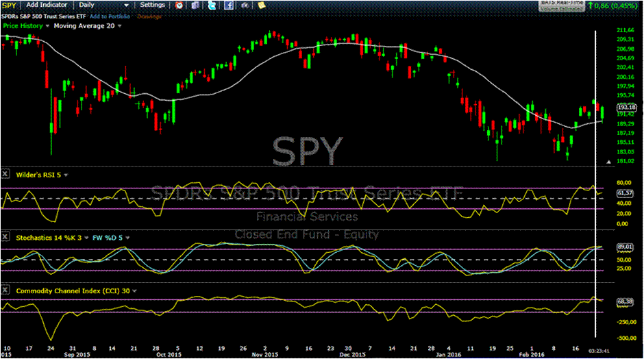This screenshot has width=644, height=359.
Task: Click the 61,57 RSI value marker
Action: point(625,193)
